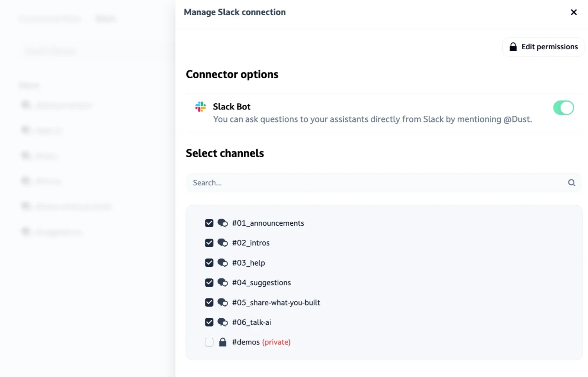Click the chat icon beside #04_suggestions
This screenshot has height=377, width=588.
click(x=223, y=283)
